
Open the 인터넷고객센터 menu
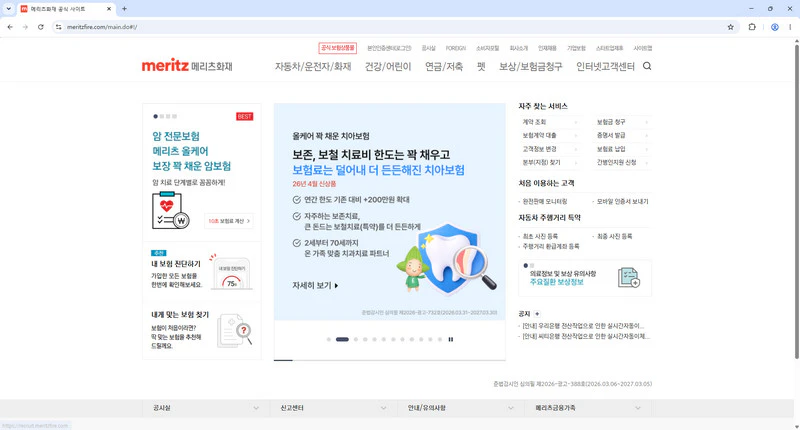point(605,66)
